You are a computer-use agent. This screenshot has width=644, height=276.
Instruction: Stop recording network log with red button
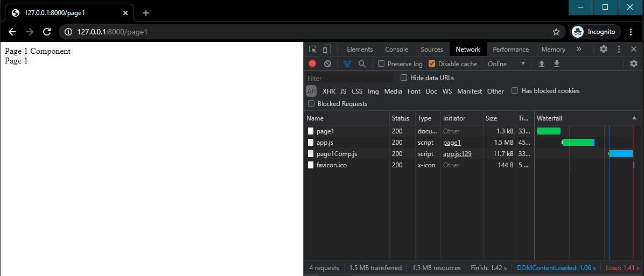point(312,63)
